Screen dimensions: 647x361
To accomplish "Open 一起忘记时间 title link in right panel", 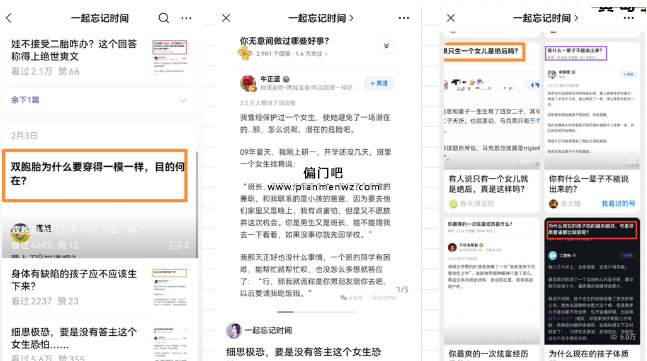I will click(545, 18).
